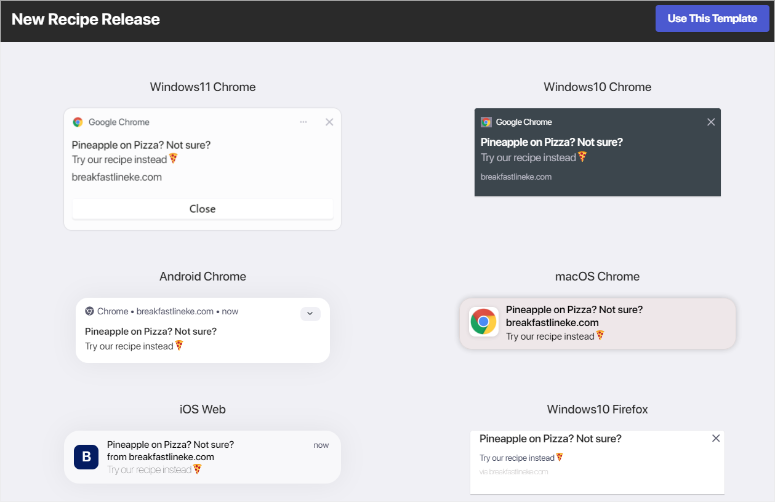Click Pineapple on Pizza title in iOS notification
This screenshot has width=775, height=502.
(x=171, y=445)
